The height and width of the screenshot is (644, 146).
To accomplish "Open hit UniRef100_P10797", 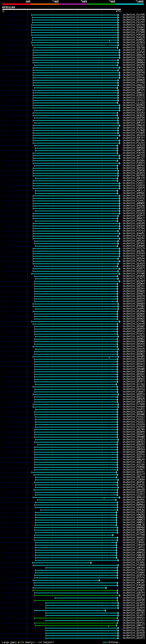I will click(133, 22).
